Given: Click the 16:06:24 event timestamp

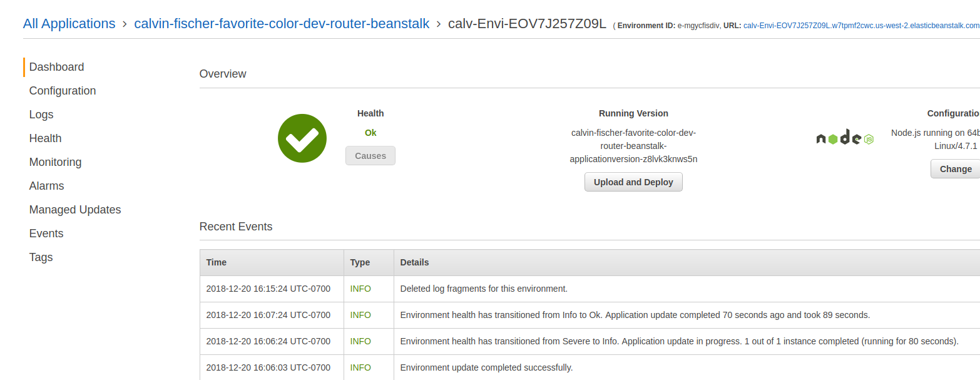Looking at the screenshot, I should tap(268, 341).
